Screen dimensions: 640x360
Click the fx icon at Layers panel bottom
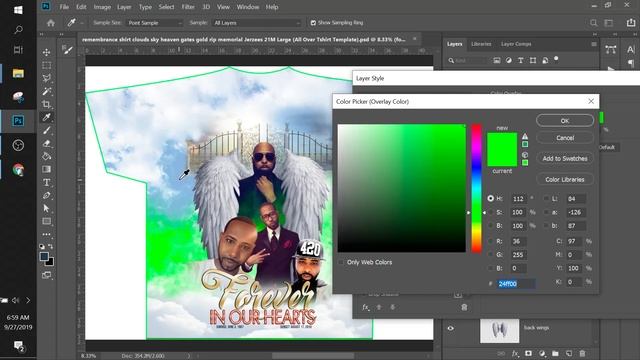(515, 353)
